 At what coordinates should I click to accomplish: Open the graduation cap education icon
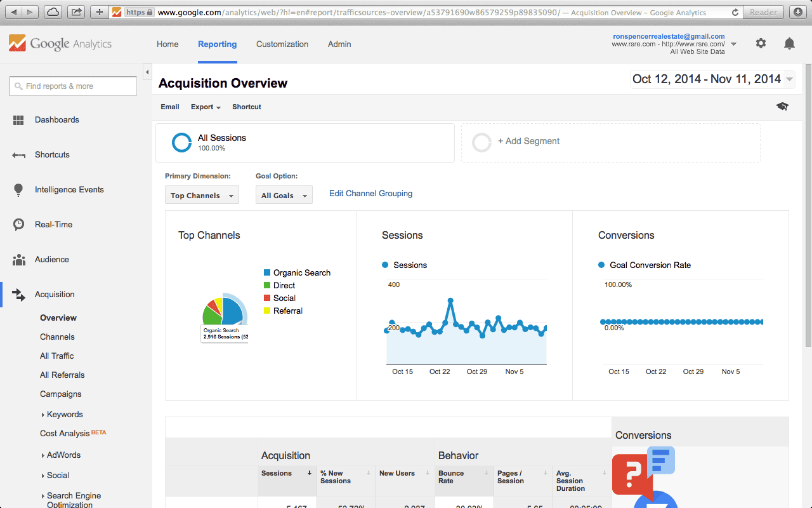pyautogui.click(x=782, y=107)
